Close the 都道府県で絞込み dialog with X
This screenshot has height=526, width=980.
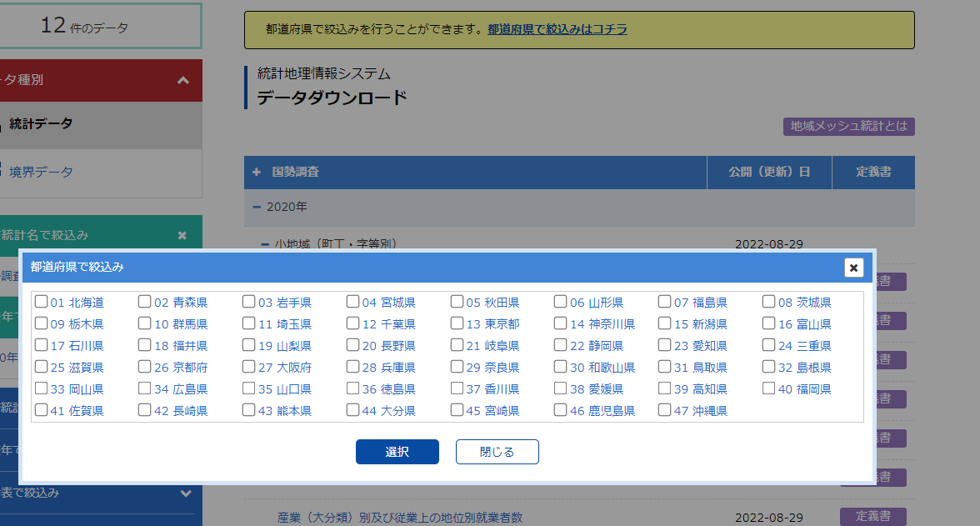(x=853, y=268)
